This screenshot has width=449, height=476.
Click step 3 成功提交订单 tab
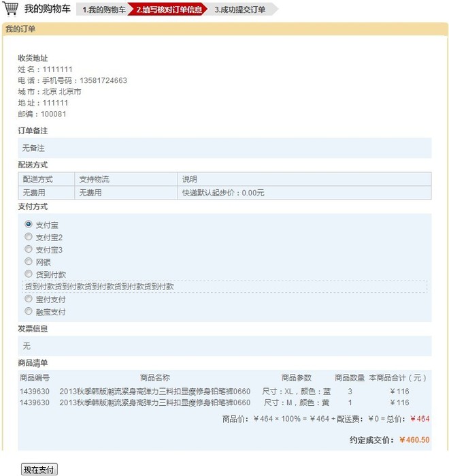tap(239, 10)
